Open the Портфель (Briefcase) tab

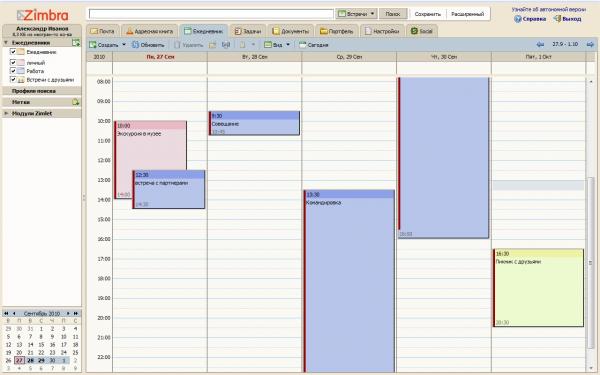336,31
